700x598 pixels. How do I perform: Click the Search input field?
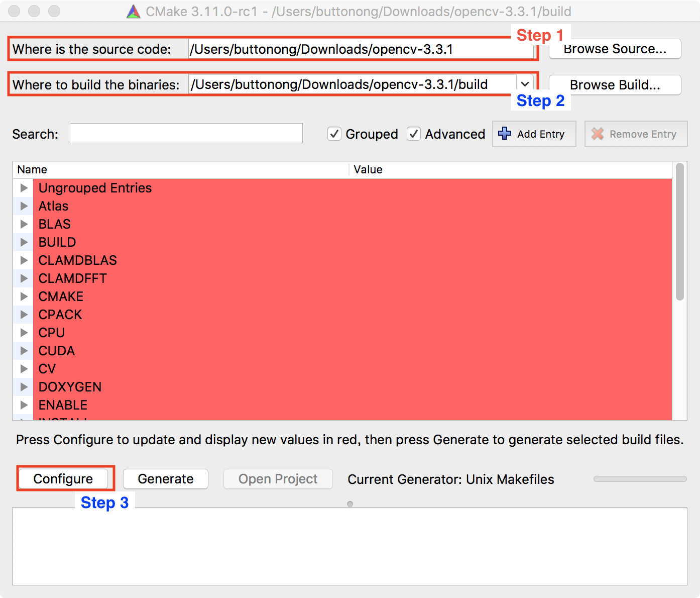pyautogui.click(x=186, y=134)
